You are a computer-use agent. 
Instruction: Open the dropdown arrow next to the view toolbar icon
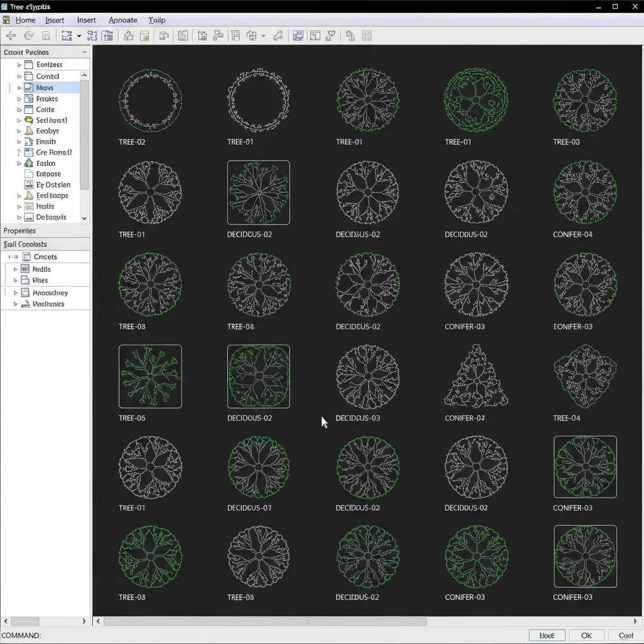264,36
